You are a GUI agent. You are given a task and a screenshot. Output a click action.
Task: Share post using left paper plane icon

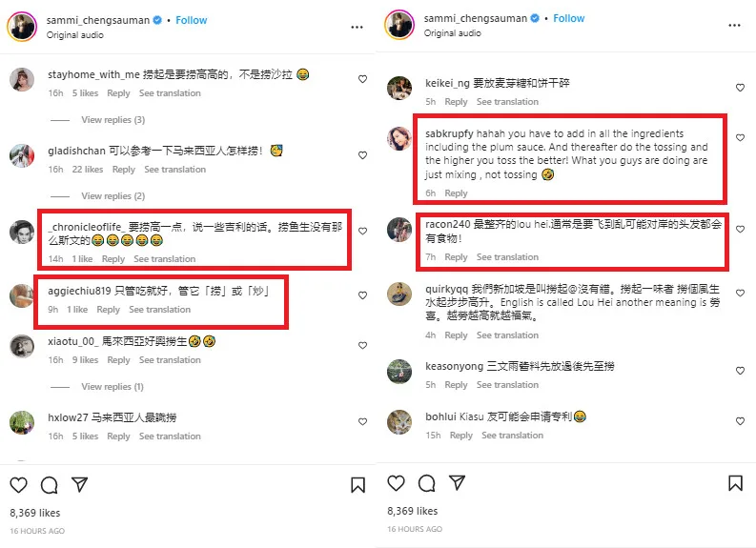(79, 484)
